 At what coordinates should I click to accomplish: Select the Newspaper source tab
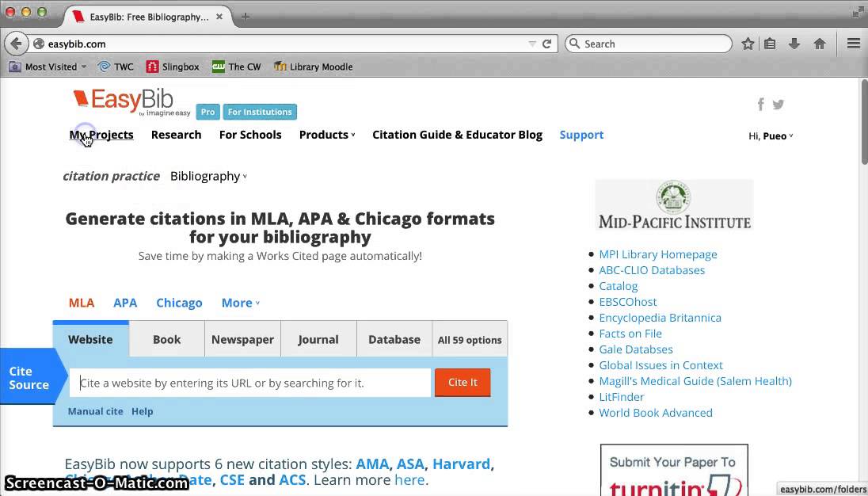[x=242, y=339]
